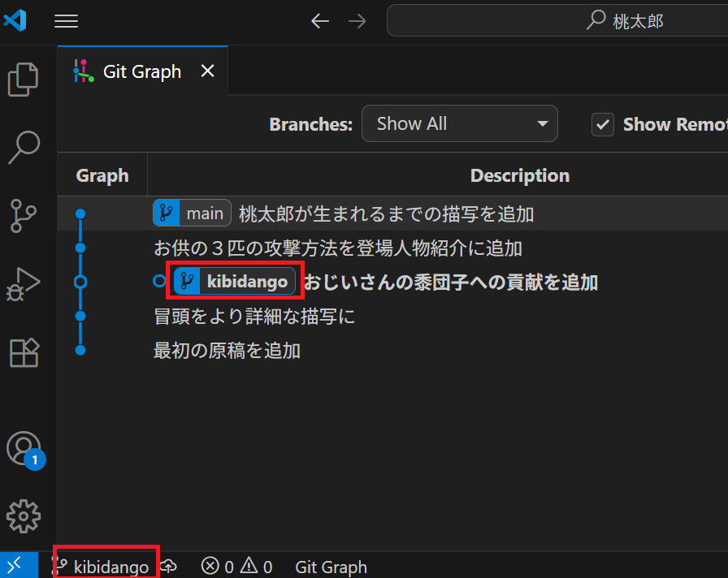Toggle the Show Remote Branches checkbox
Viewport: 728px width, 578px height.
point(603,124)
